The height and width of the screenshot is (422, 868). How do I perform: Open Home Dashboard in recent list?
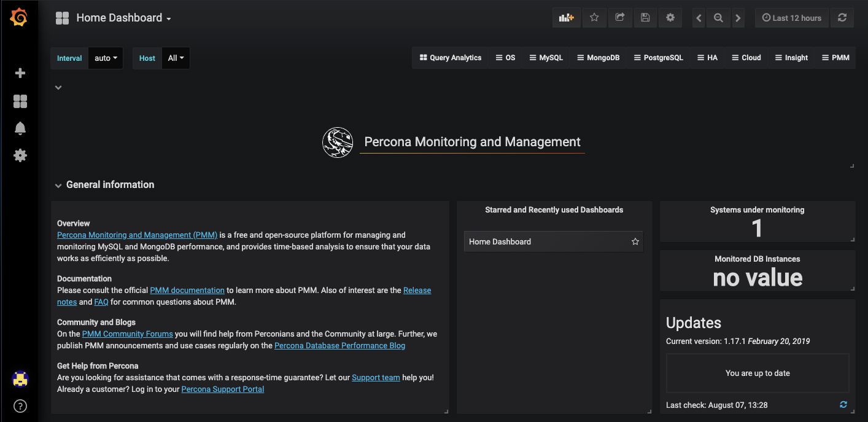pyautogui.click(x=554, y=242)
